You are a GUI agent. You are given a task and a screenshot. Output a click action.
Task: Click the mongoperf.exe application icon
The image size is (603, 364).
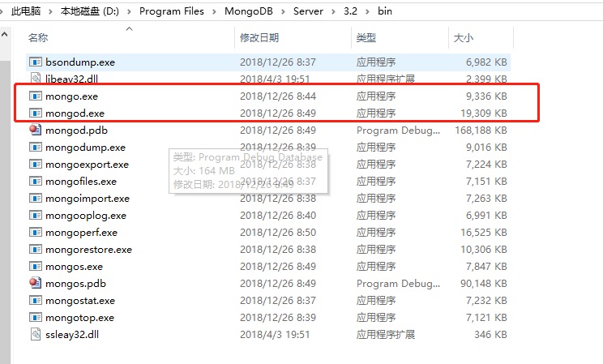(x=36, y=233)
